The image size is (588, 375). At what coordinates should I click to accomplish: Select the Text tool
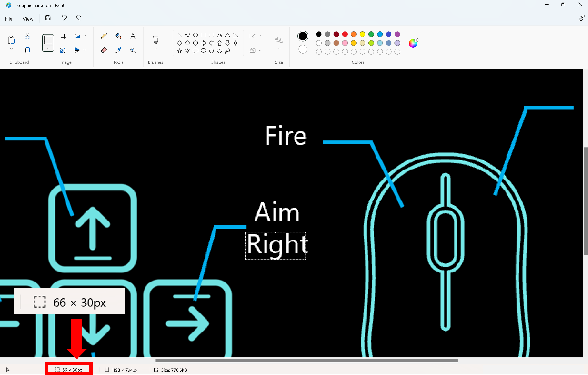pos(133,36)
